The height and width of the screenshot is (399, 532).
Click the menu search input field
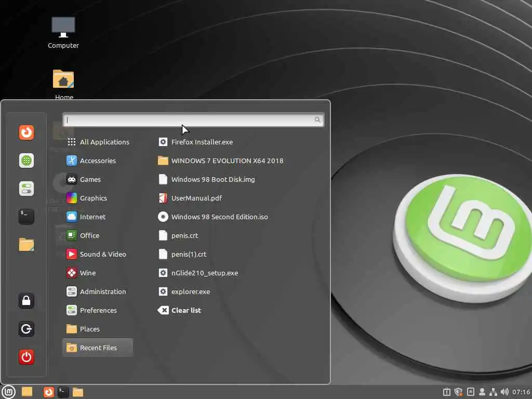click(x=193, y=120)
